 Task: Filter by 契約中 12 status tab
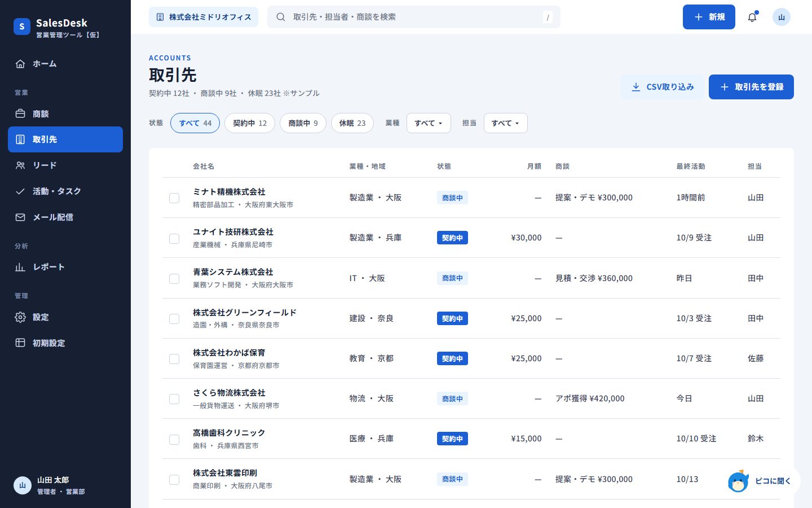pos(250,123)
